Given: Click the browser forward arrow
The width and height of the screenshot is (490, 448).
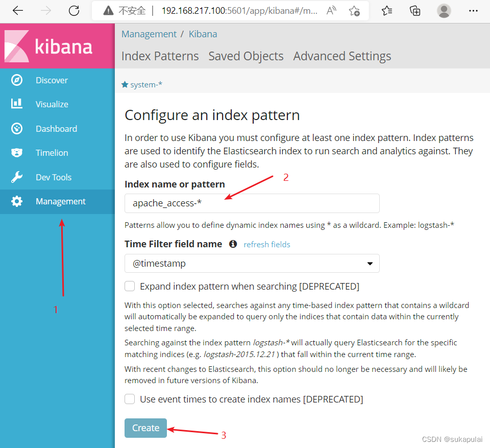Looking at the screenshot, I should point(46,11).
